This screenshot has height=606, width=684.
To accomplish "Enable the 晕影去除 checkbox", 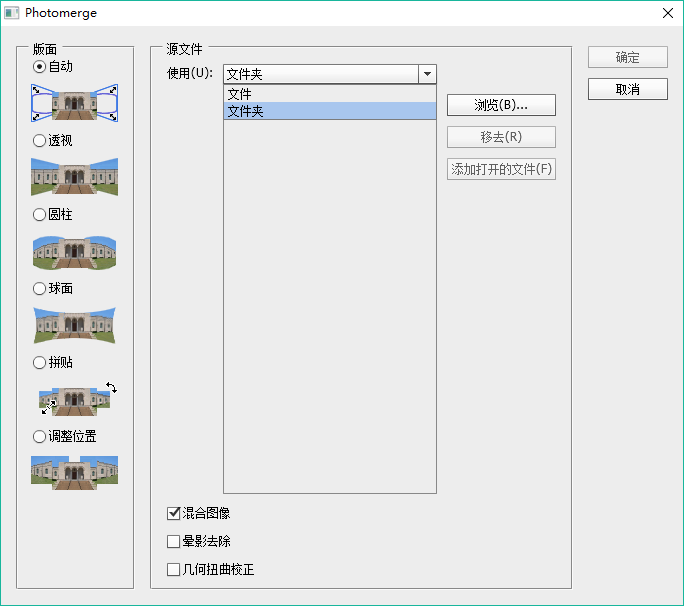I will tap(174, 541).
